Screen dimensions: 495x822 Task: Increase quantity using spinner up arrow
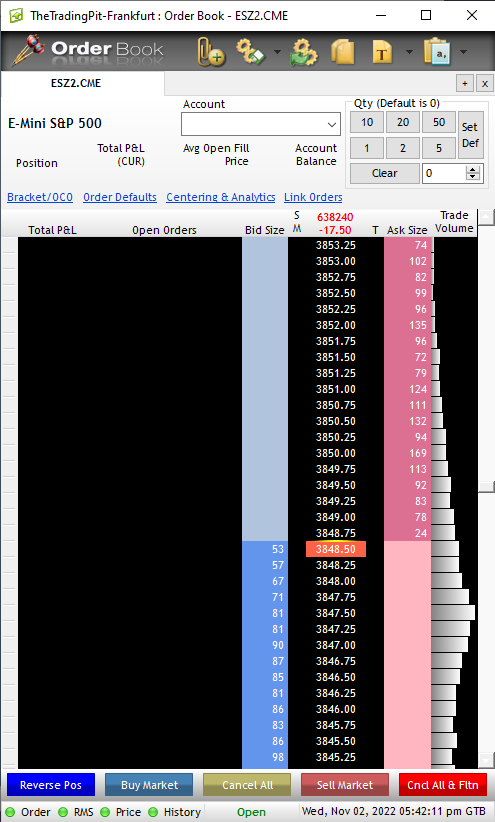coord(474,169)
